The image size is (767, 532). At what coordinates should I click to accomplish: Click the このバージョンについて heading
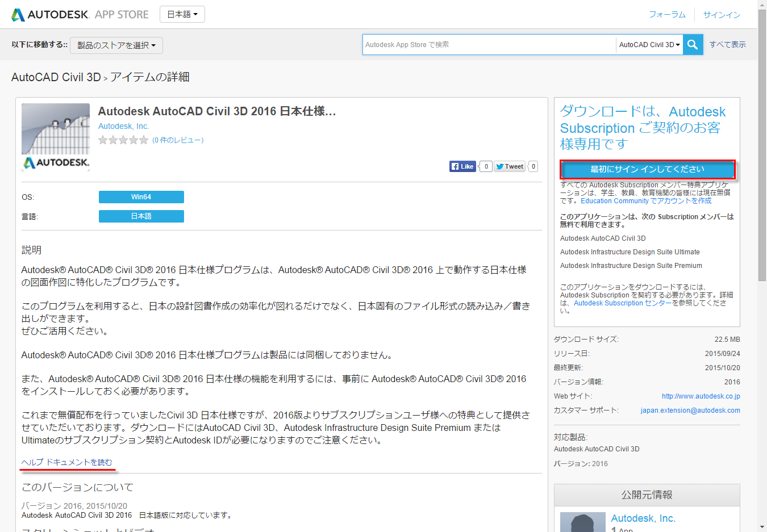78,487
